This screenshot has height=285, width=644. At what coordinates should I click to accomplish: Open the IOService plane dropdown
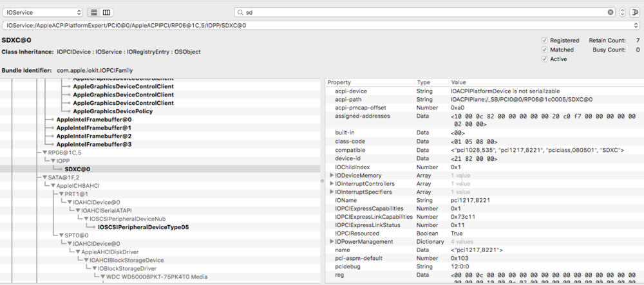[x=43, y=12]
